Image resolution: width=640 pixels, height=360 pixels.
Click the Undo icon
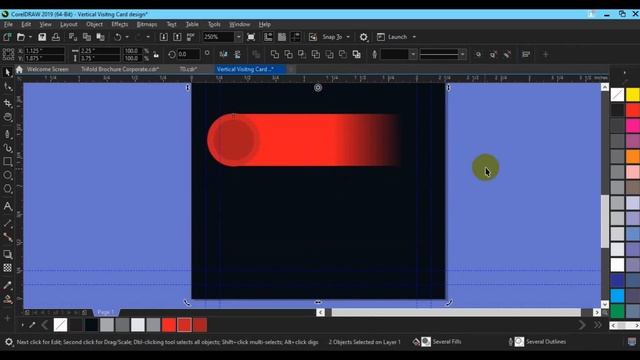118,37
